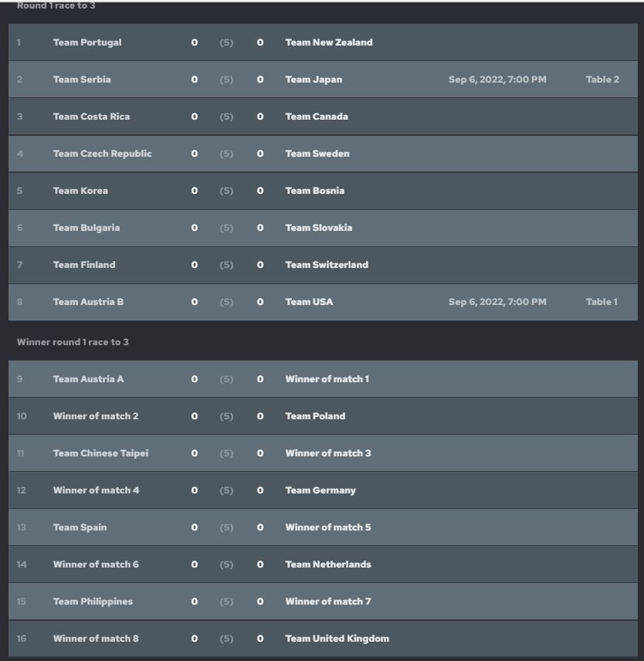This screenshot has width=644, height=661.
Task: Open match 4 between Czech Republic and Sweden
Action: (x=101, y=154)
